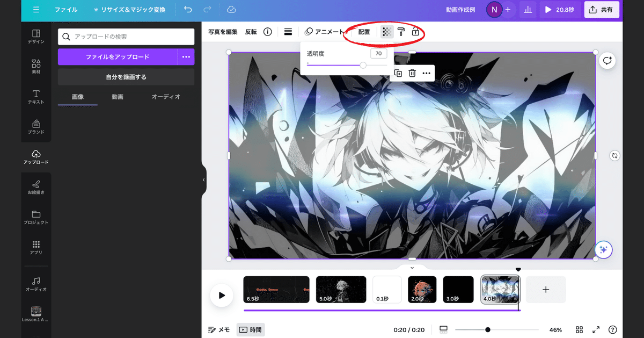The height and width of the screenshot is (338, 644).
Task: Open the メモ notes button
Action: coord(219,329)
